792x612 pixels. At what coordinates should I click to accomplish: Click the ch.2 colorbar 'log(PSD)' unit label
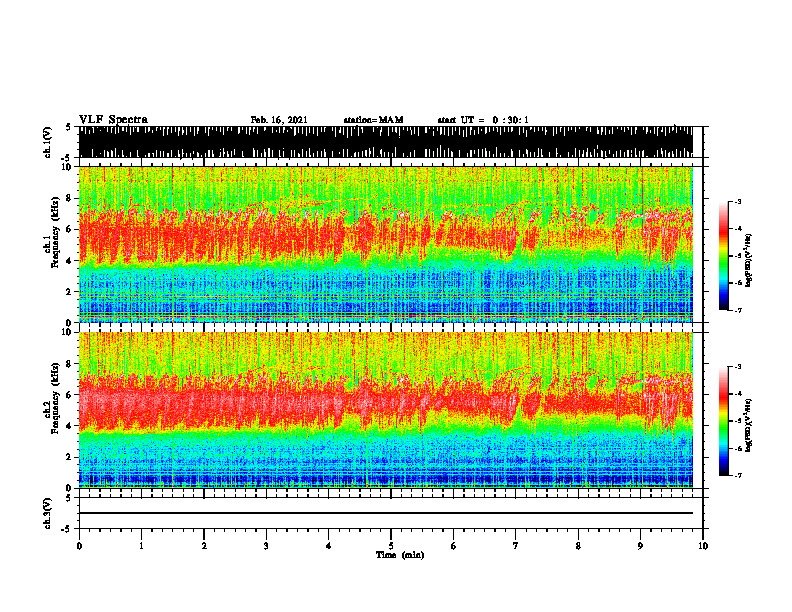pyautogui.click(x=749, y=426)
